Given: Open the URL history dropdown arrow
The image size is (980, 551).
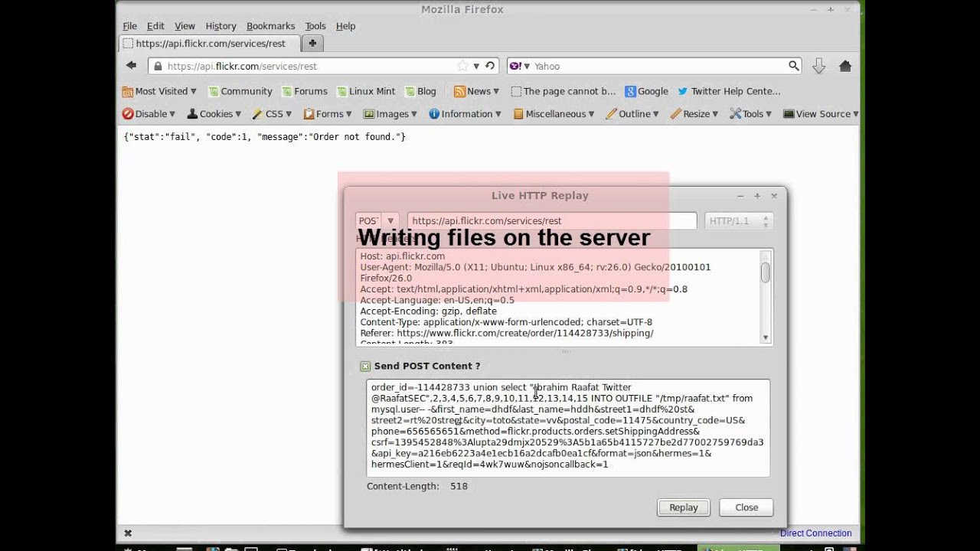Looking at the screenshot, I should pos(476,67).
